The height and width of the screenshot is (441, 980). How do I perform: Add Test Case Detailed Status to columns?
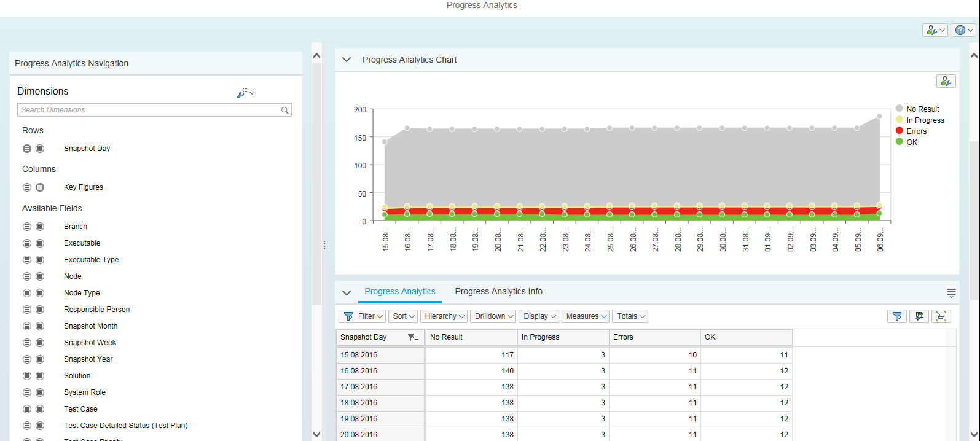point(40,426)
